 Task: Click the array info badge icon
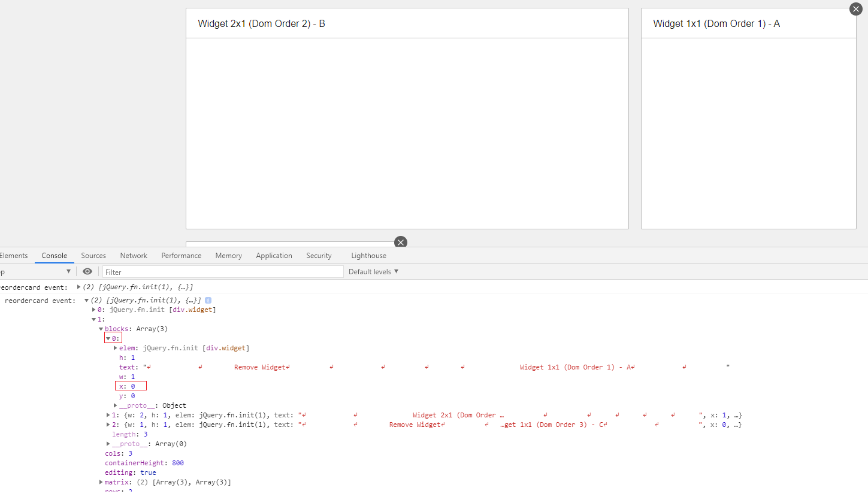[x=208, y=300]
